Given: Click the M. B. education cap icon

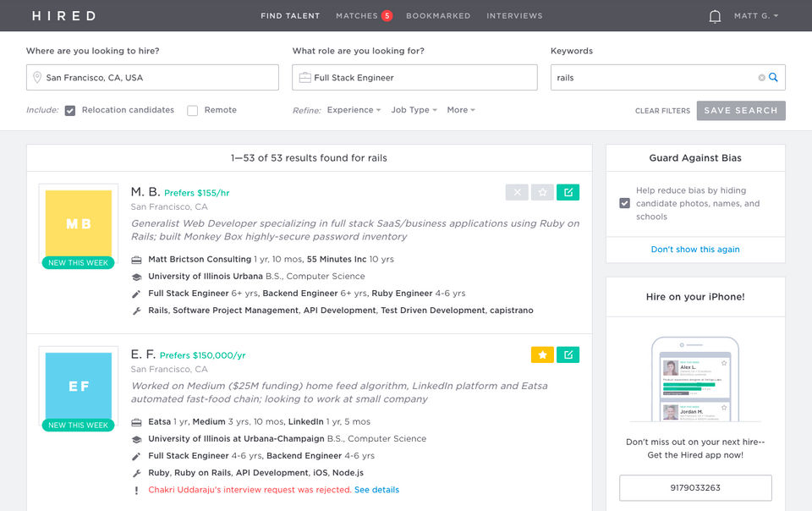Looking at the screenshot, I should coord(136,277).
